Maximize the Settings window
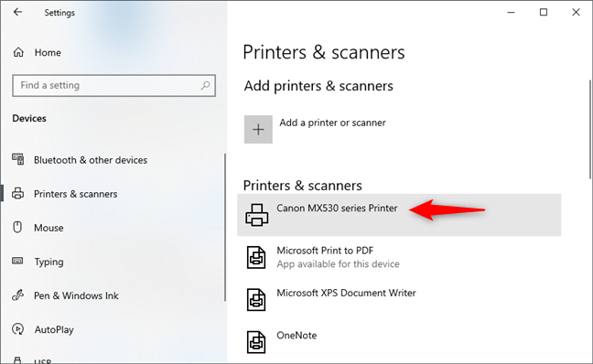 (x=544, y=13)
